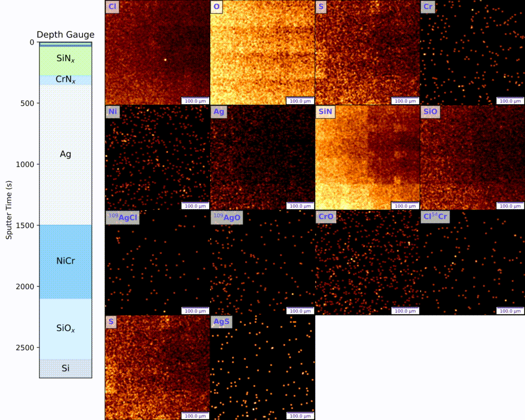Click the Depth Gauge title
525x420 pixels.
pos(66,35)
